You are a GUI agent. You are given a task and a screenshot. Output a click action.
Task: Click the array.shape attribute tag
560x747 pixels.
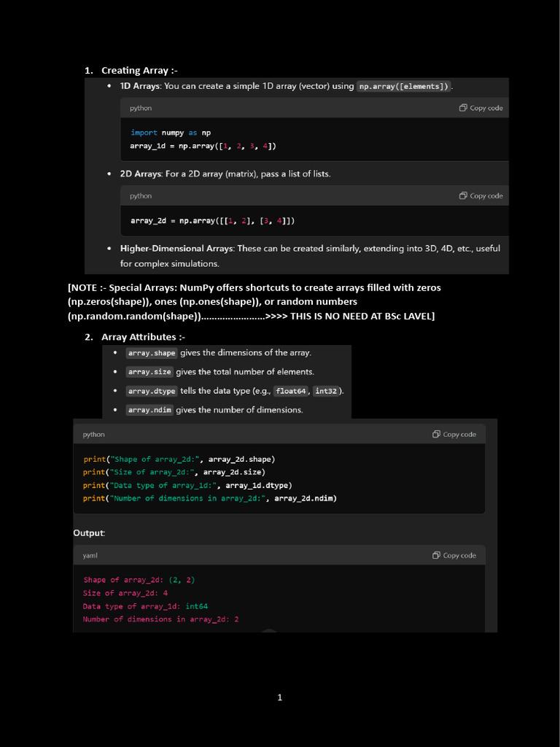[152, 353]
